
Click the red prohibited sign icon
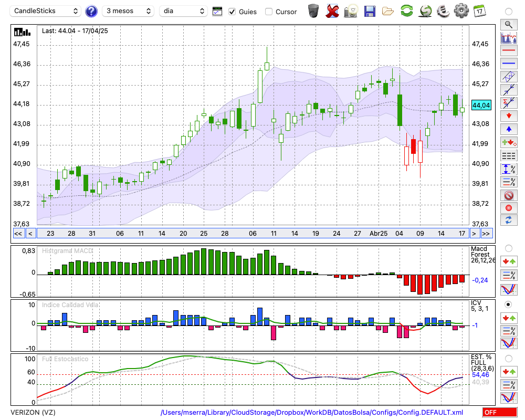click(509, 195)
